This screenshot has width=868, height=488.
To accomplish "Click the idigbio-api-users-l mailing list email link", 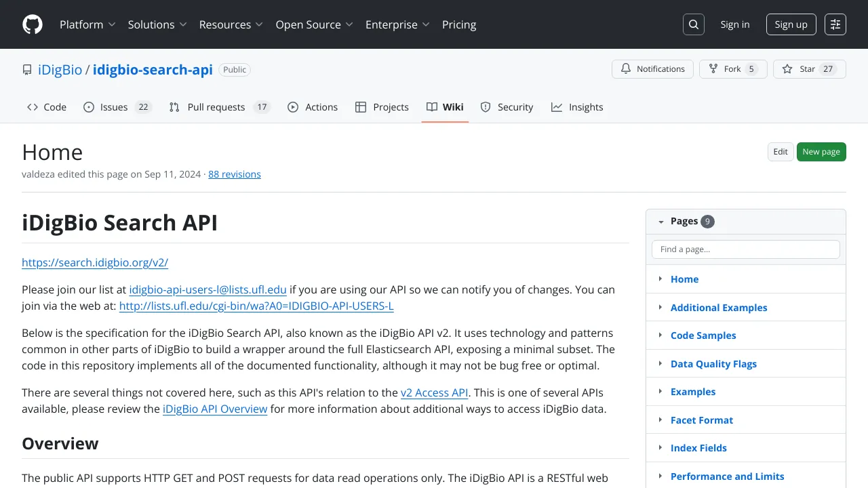I will tap(208, 289).
